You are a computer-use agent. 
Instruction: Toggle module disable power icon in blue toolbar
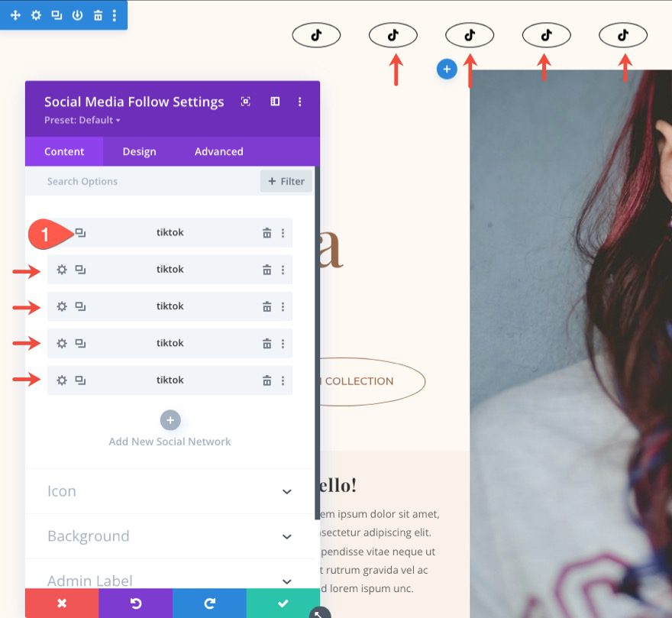[77, 15]
